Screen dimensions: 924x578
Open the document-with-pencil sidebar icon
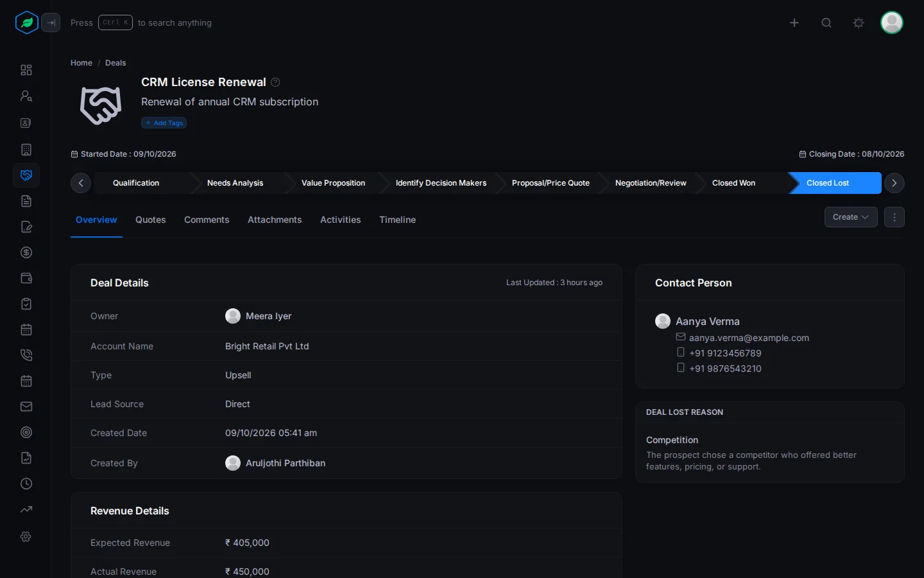(26, 227)
